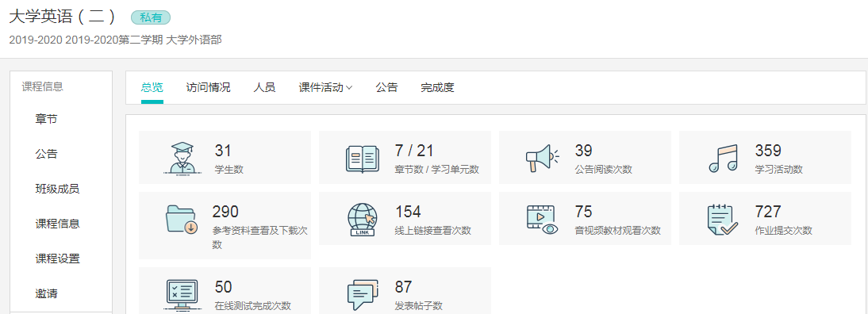This screenshot has width=868, height=314.
Task: Open the 总览 tab
Action: (152, 87)
